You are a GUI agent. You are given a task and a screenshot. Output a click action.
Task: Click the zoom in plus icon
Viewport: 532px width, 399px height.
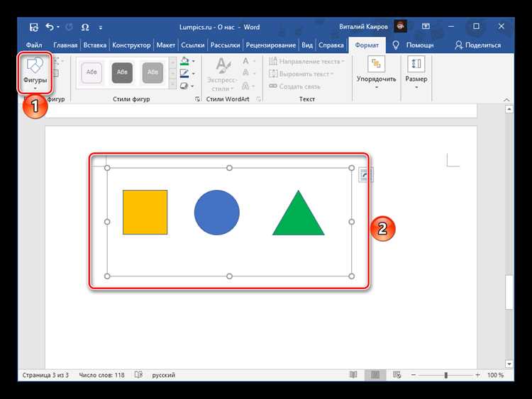click(477, 375)
